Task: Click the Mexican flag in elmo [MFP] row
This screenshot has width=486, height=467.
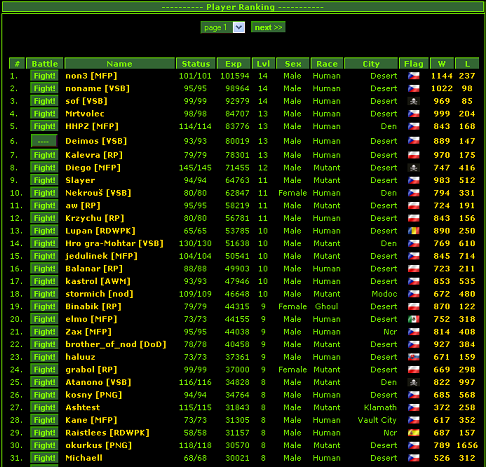Action: pyautogui.click(x=414, y=319)
